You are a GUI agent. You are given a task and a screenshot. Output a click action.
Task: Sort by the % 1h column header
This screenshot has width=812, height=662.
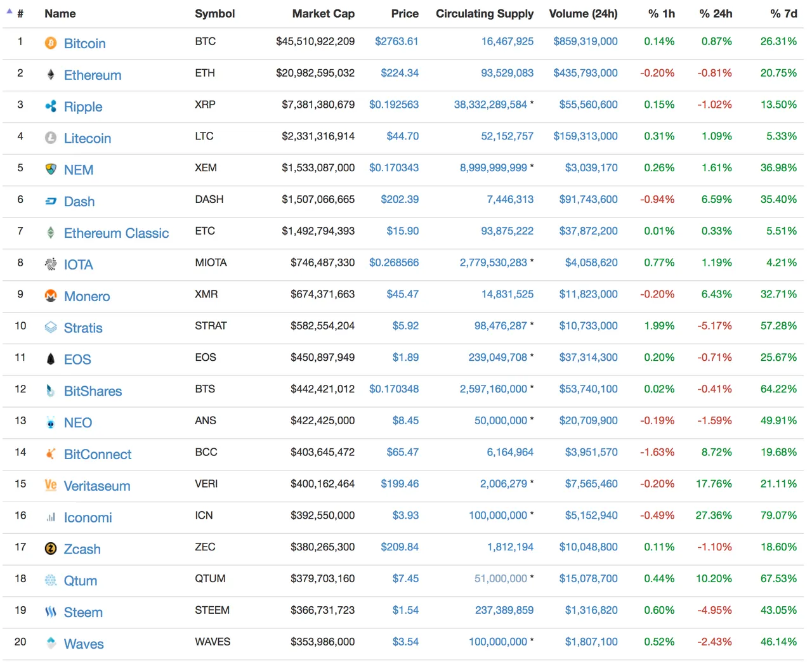tap(662, 13)
